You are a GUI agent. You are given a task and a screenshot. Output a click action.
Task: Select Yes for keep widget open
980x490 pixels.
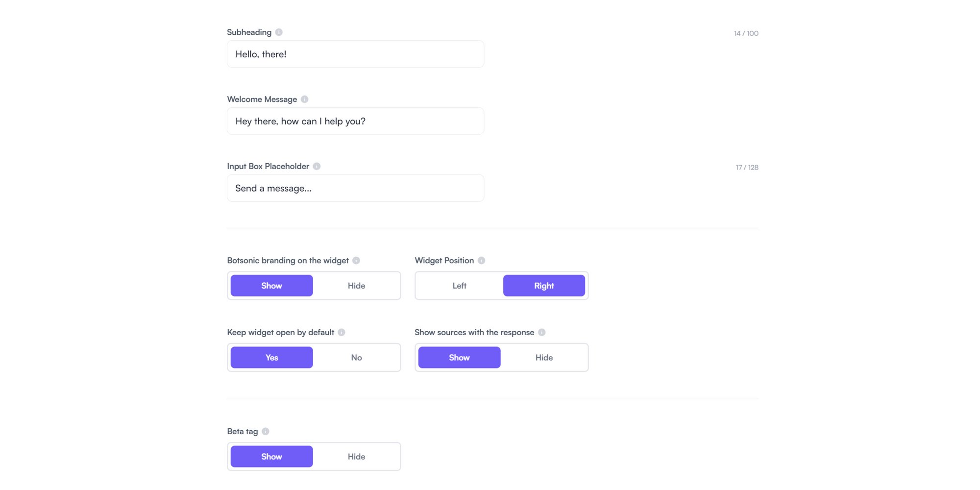click(x=271, y=357)
